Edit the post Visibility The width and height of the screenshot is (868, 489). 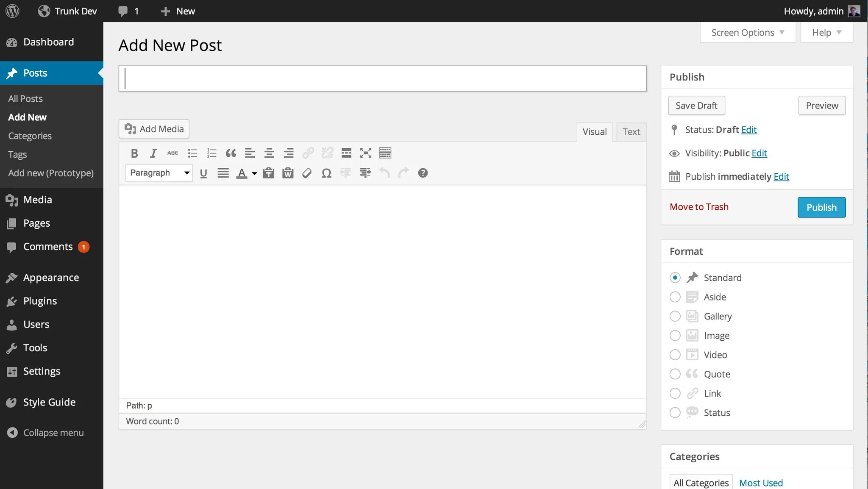(x=759, y=153)
